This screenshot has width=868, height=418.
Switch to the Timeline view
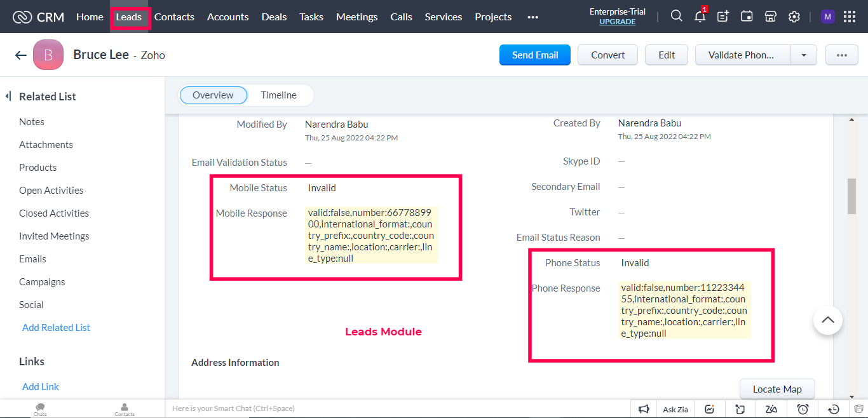278,95
